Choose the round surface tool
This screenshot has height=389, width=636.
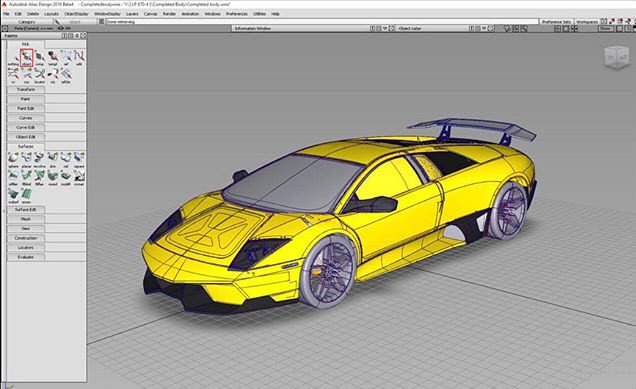point(53,178)
